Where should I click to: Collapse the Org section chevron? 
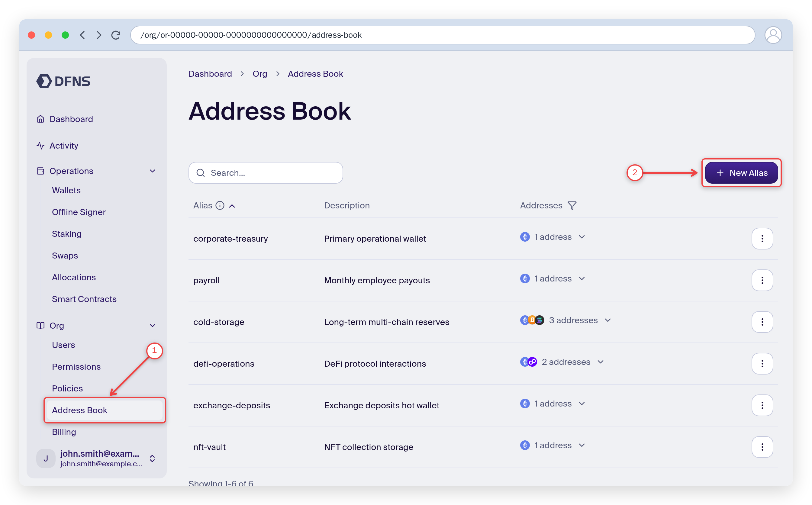(153, 326)
